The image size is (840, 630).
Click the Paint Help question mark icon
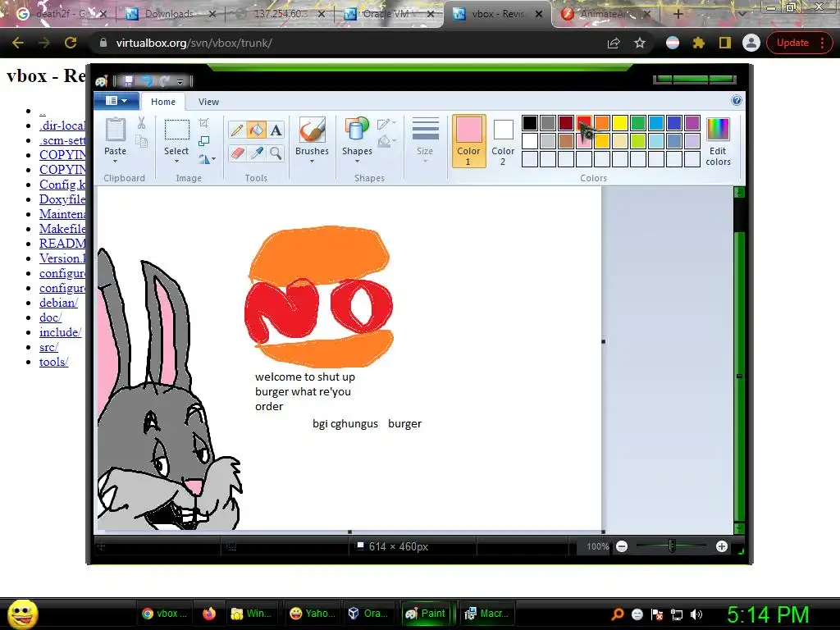736,101
